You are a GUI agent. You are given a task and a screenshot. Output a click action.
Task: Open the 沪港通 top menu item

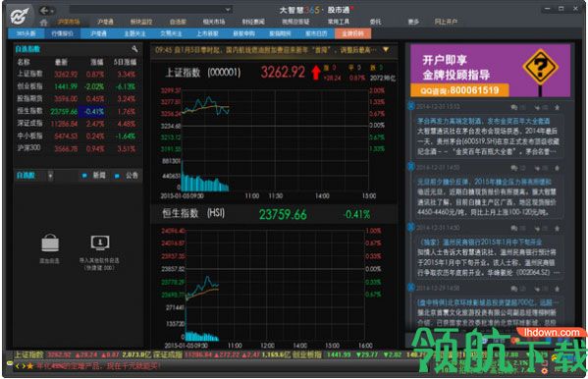105,22
